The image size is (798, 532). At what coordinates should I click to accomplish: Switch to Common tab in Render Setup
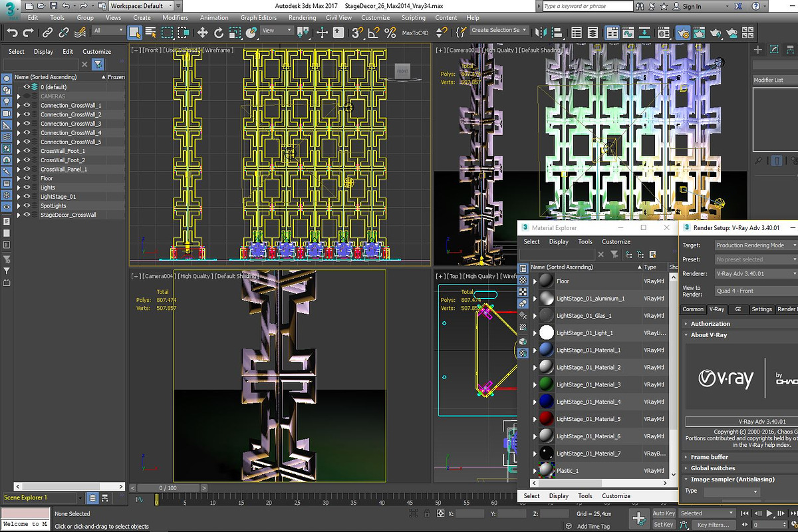693,309
